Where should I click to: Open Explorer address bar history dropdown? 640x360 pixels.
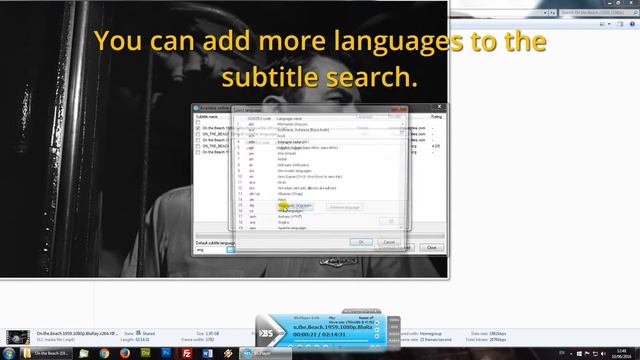(x=545, y=13)
